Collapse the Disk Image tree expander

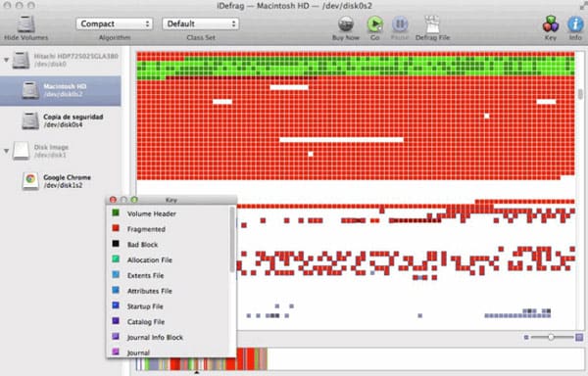[x=6, y=151]
